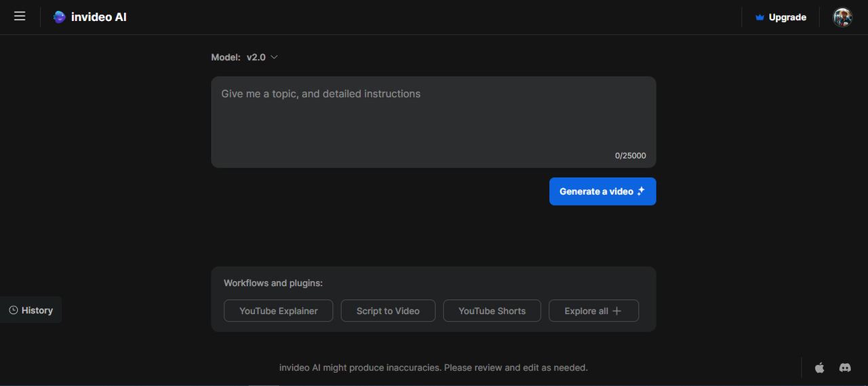Screen dimensions: 868x386
Task: Open the user profile avatar
Action: pyautogui.click(x=842, y=17)
